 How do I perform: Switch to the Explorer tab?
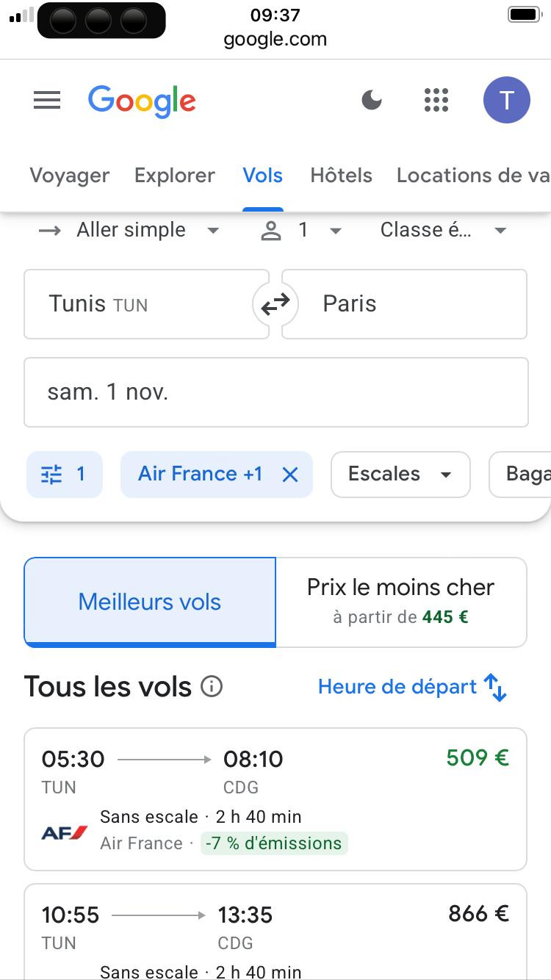pyautogui.click(x=175, y=176)
